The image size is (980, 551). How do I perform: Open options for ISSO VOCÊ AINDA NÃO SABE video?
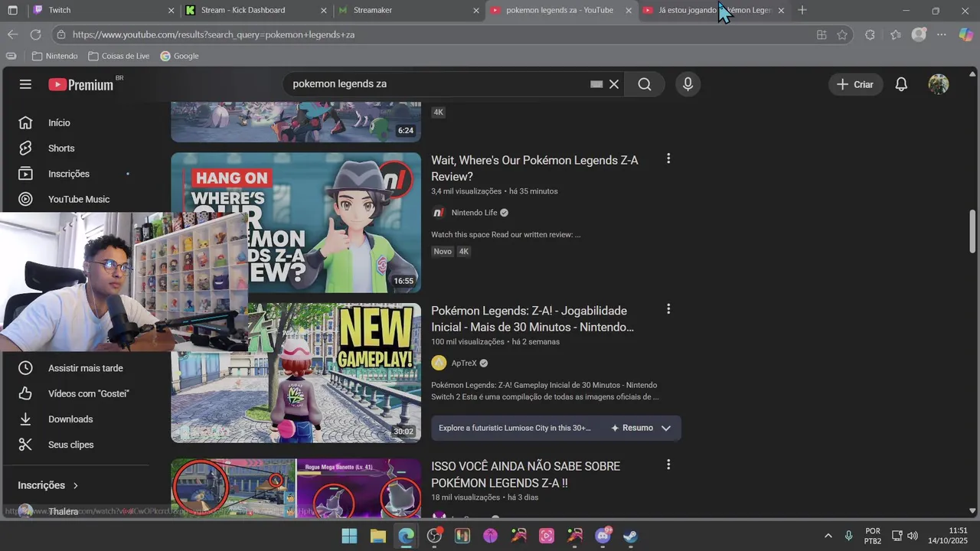668,465
